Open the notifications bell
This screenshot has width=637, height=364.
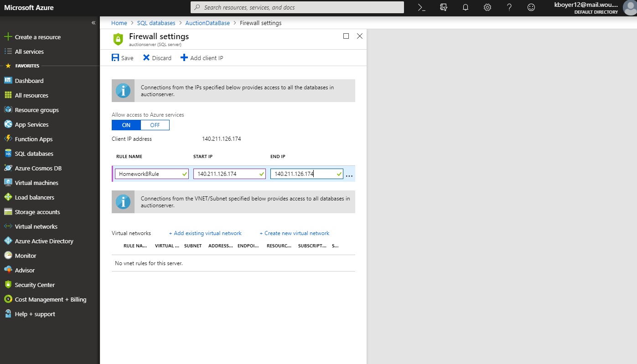[466, 7]
